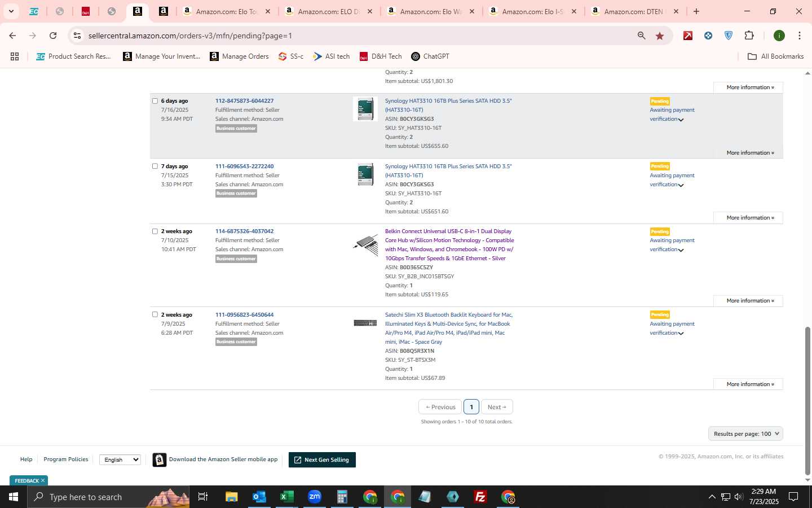Click the new tab plus button

[696, 11]
